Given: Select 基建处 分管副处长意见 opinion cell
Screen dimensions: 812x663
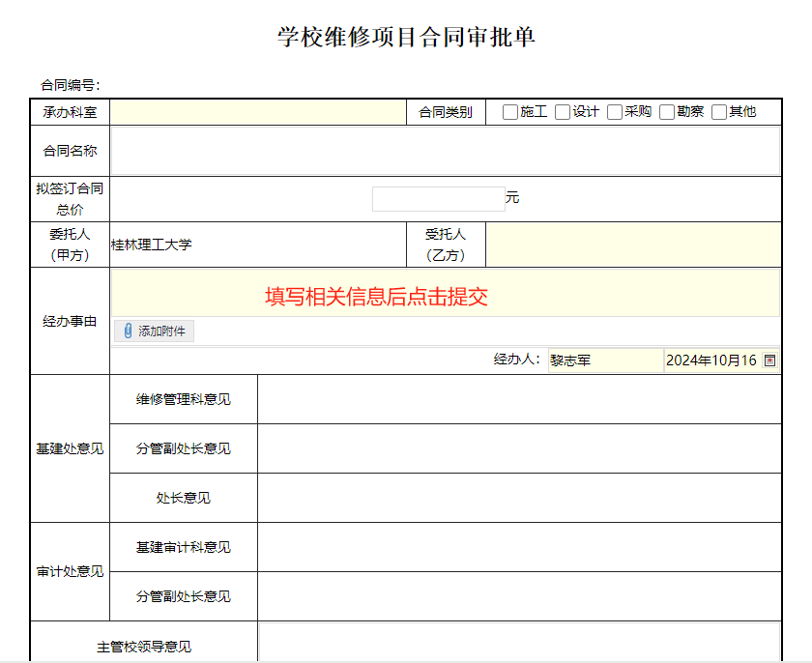Looking at the screenshot, I should [x=519, y=448].
